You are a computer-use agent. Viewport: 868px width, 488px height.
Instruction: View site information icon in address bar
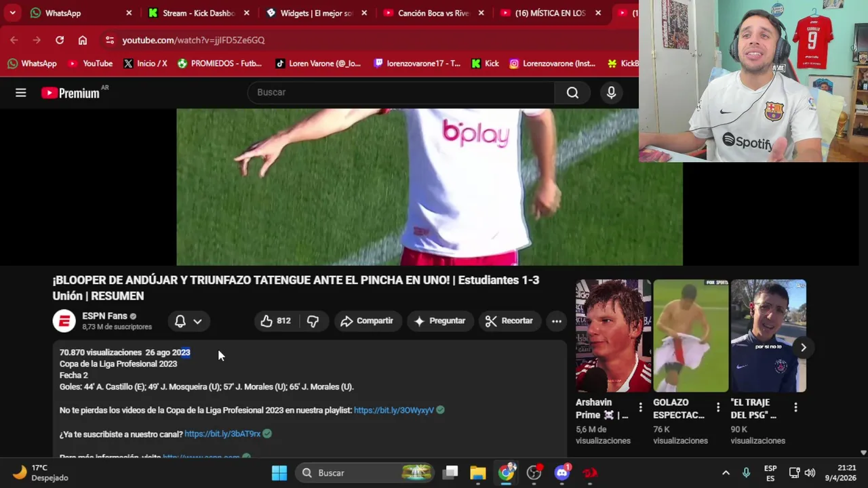coord(110,40)
